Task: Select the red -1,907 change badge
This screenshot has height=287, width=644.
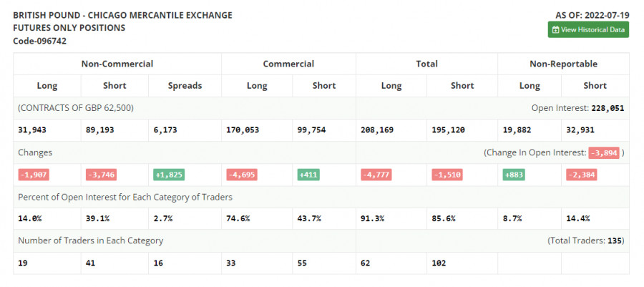Action: pyautogui.click(x=33, y=175)
